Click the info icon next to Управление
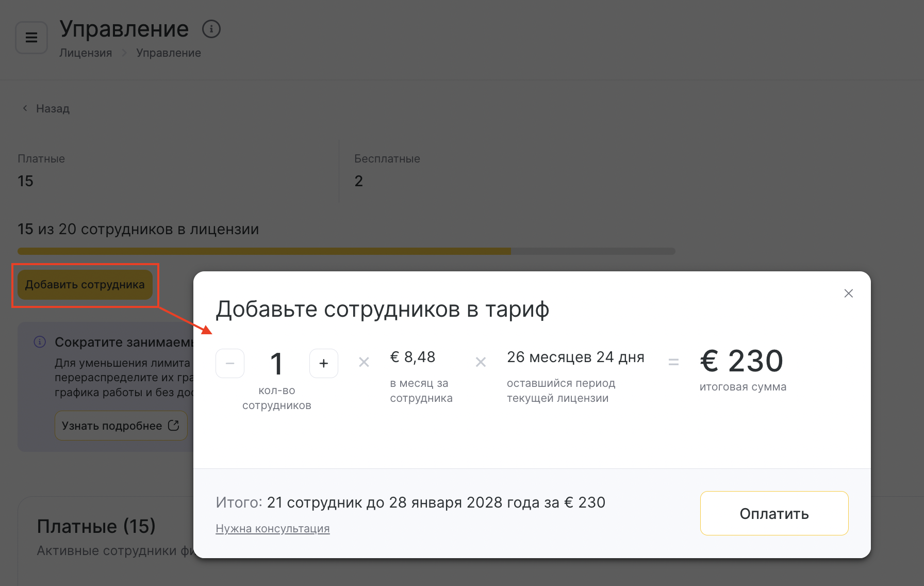The height and width of the screenshot is (586, 924). click(211, 29)
